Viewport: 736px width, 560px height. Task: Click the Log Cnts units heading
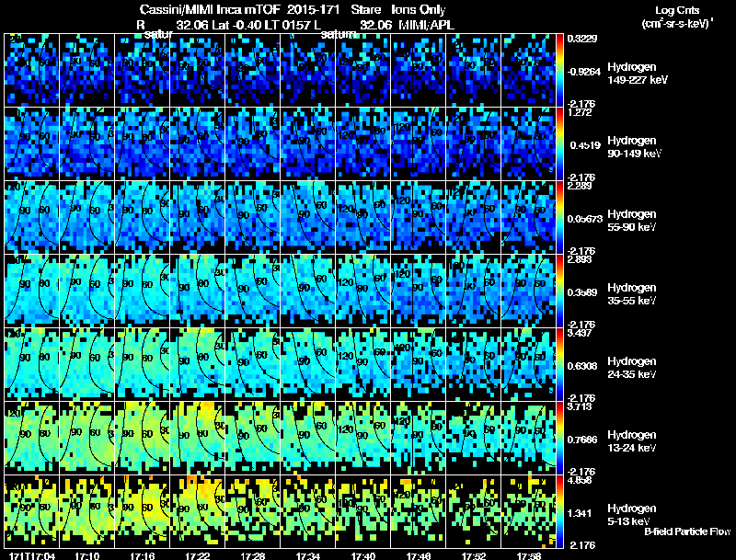678,17
